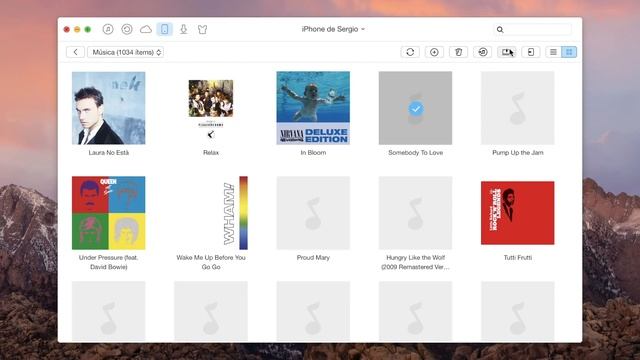Click the Relax song title

pyautogui.click(x=211, y=153)
